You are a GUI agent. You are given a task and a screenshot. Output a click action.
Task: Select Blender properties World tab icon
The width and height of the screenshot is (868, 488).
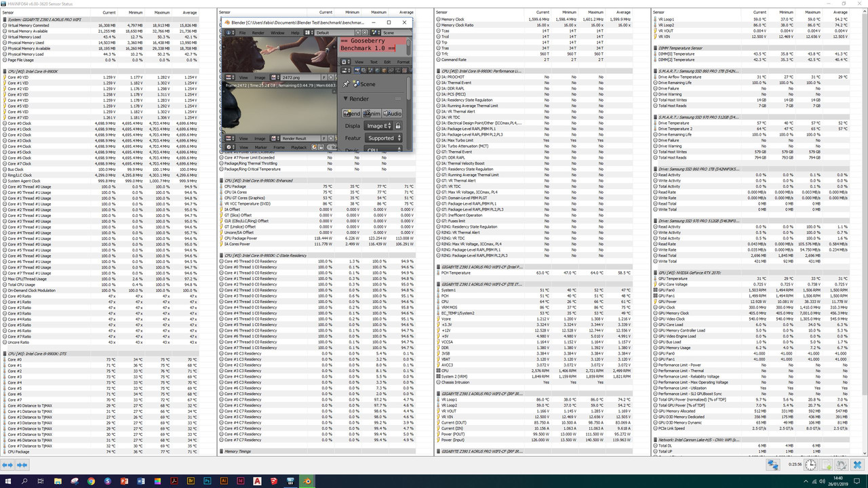(378, 70)
